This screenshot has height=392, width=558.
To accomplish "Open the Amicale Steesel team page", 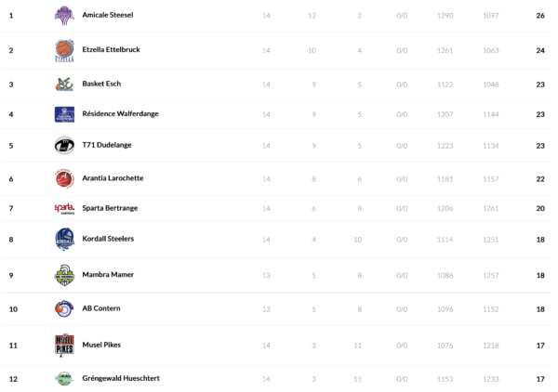I will click(x=107, y=16).
